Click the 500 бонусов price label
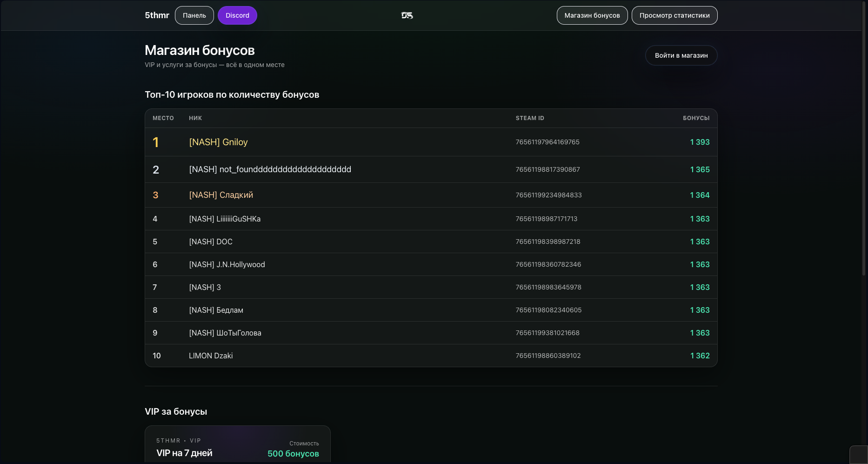This screenshot has width=868, height=464. [x=293, y=453]
